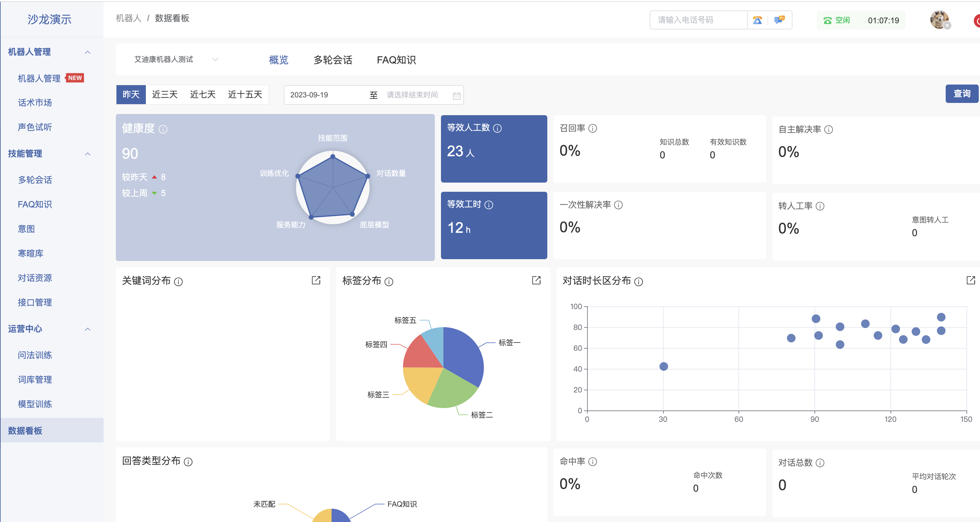Show info tooltip for 自主解决率

829,130
